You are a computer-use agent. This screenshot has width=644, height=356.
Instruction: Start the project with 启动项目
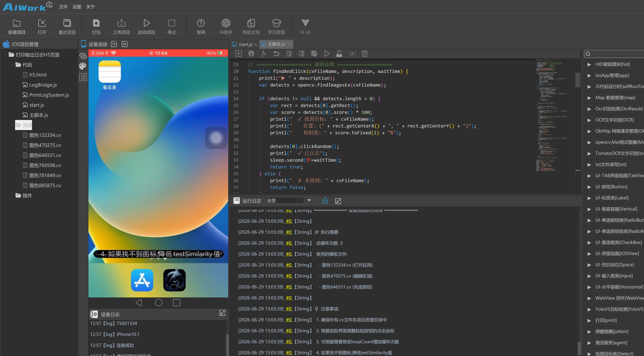tap(146, 26)
